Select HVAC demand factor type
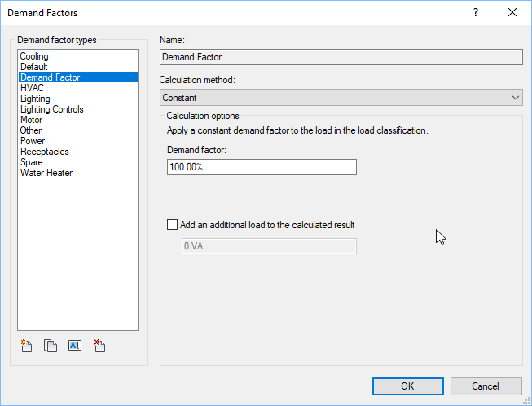The width and height of the screenshot is (532, 406). 32,88
